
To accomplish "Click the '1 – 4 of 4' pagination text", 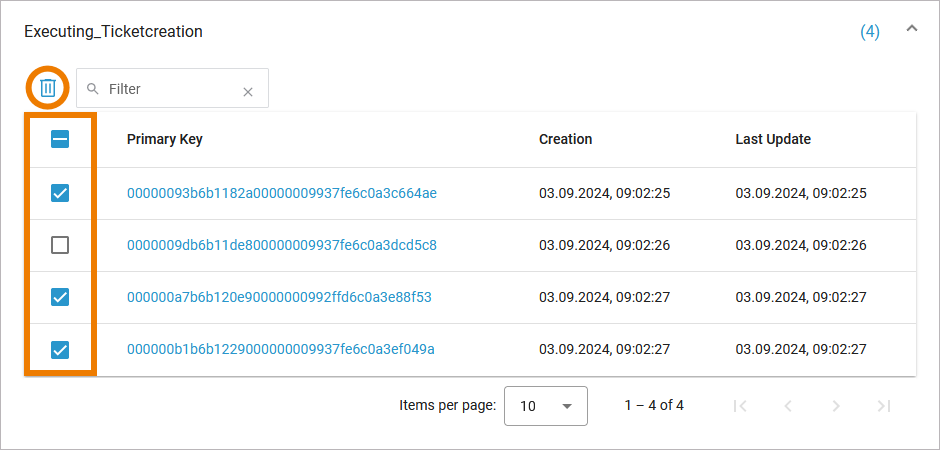I will (654, 406).
